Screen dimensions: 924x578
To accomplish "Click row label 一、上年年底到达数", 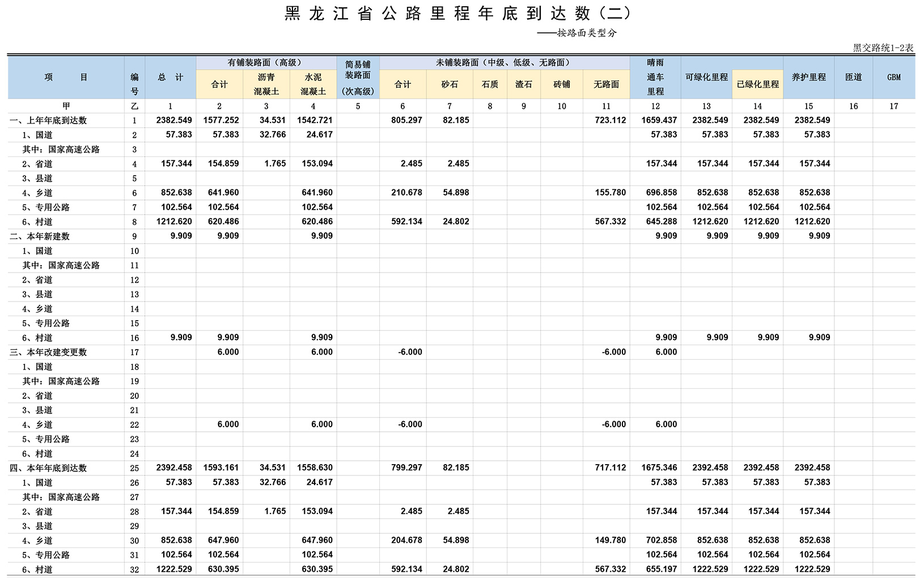I will (49, 120).
